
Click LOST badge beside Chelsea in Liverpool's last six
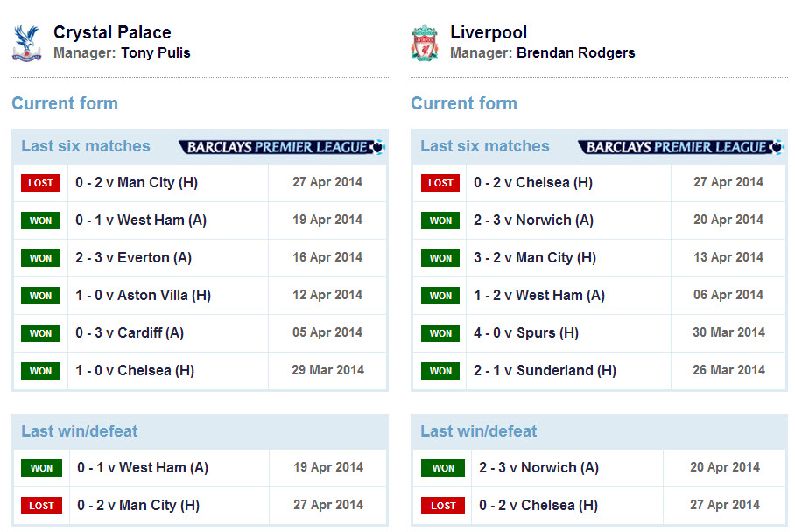pos(440,183)
